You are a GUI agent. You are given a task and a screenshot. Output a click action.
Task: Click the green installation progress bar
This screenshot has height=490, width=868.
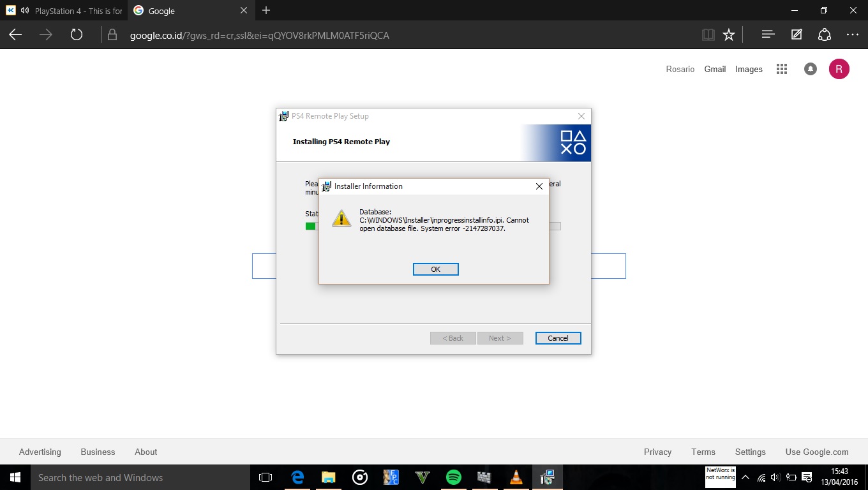(x=310, y=226)
